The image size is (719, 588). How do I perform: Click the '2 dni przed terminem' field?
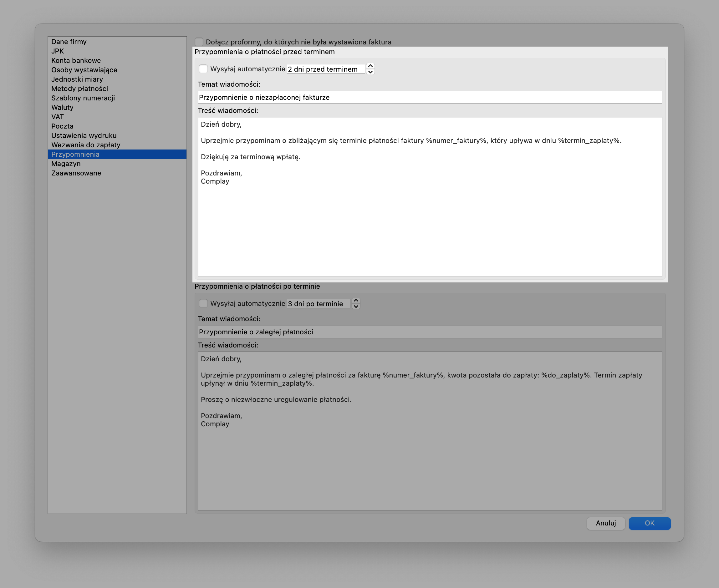(x=326, y=69)
